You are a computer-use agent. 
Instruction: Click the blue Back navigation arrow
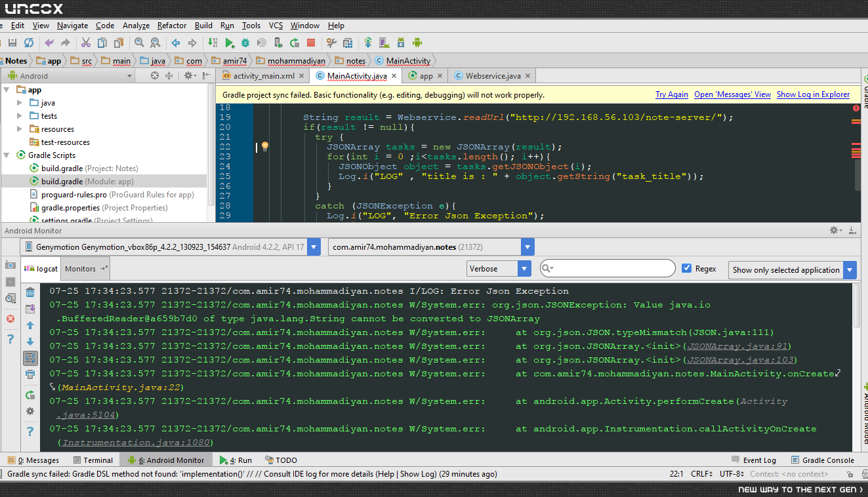pos(176,43)
